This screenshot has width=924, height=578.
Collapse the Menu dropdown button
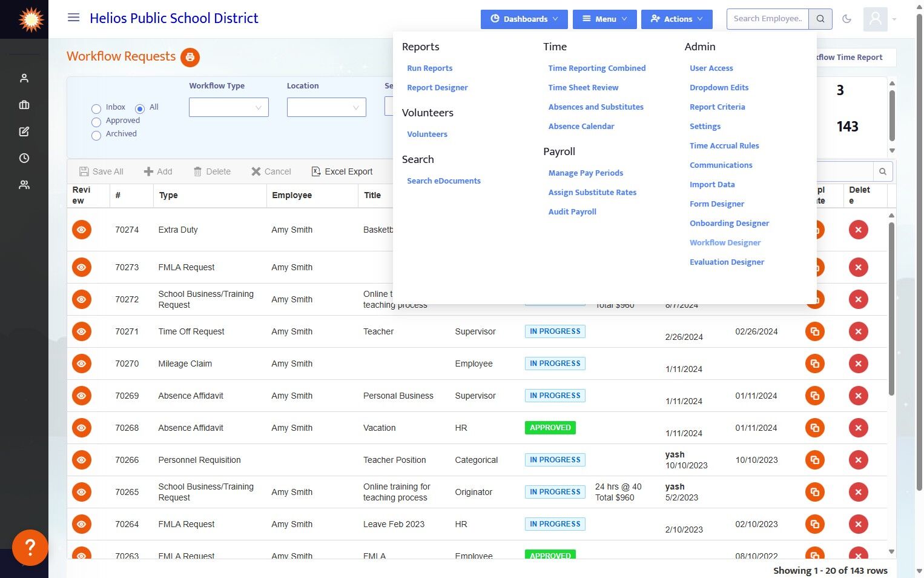[605, 19]
